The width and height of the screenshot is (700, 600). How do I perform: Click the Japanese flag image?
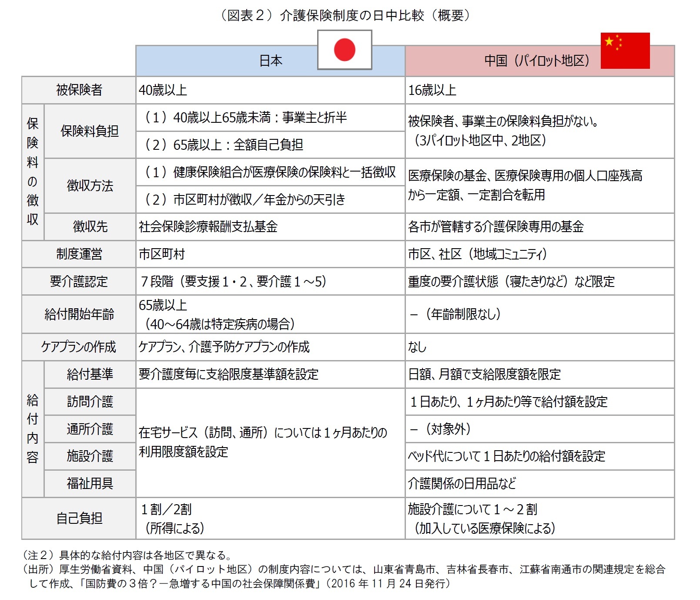[x=345, y=50]
